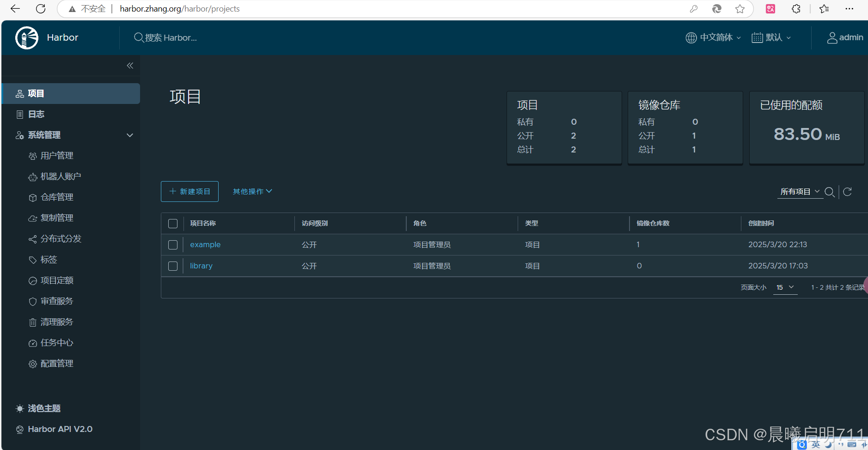Open the browser three-dot menu

850,9
